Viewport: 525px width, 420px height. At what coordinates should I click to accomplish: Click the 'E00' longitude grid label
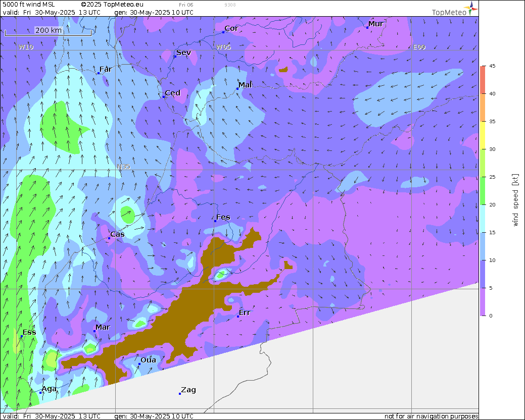[x=419, y=47]
